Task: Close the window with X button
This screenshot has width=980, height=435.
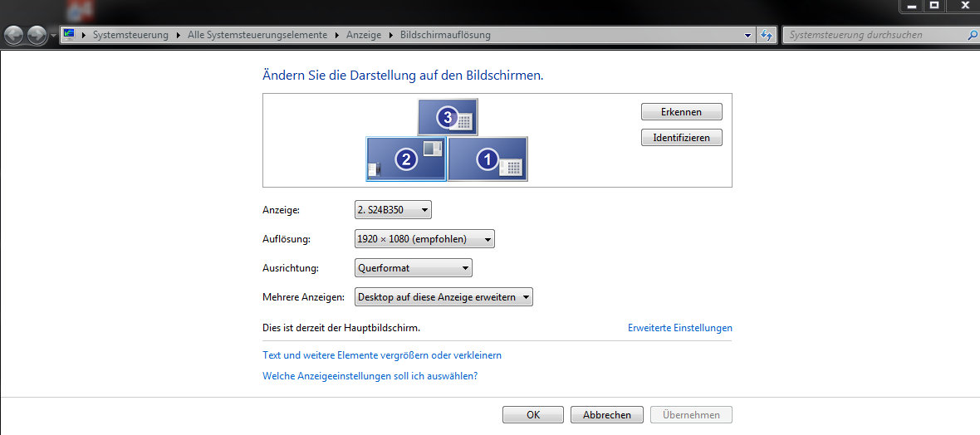Action: point(963,6)
